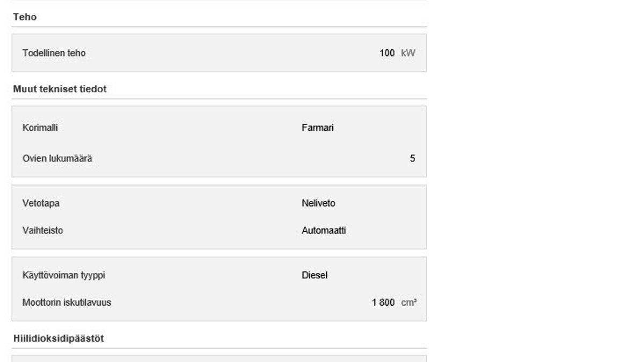Viewport: 644px width, 362px height.
Task: Select the Vetotapa label
Action: coord(41,203)
